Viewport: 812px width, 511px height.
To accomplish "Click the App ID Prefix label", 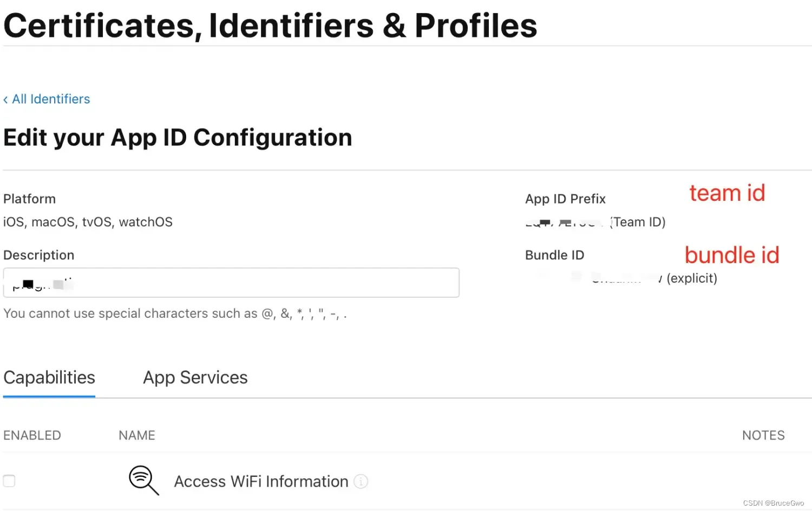I will [565, 199].
